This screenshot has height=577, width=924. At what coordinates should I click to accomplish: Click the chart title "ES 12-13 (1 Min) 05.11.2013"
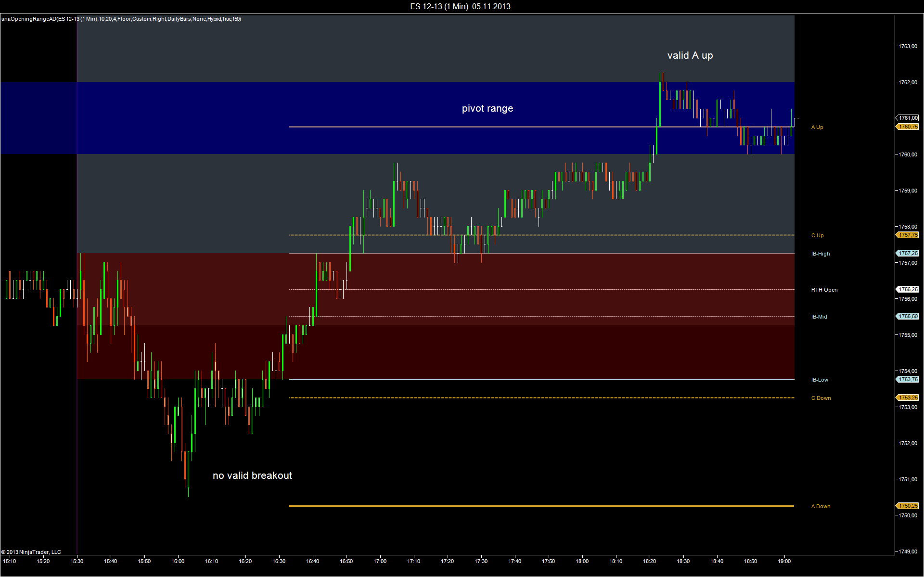click(x=460, y=6)
